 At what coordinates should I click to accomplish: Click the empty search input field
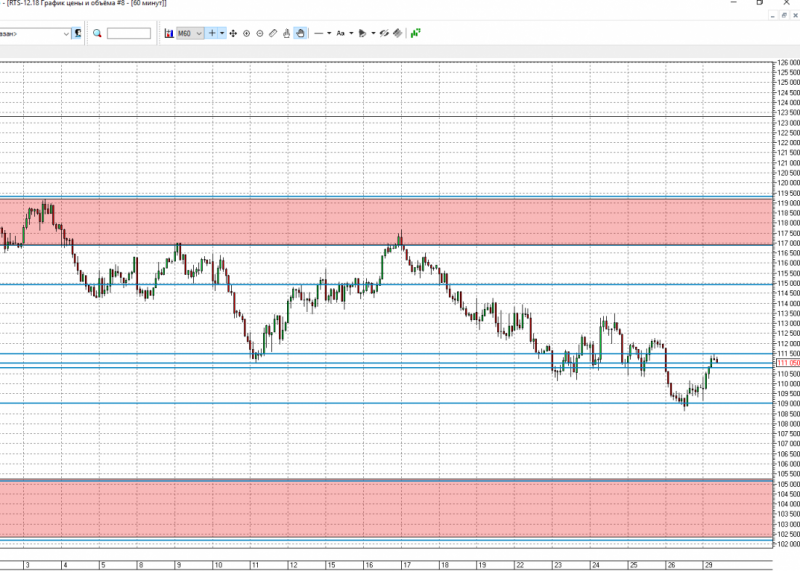pyautogui.click(x=129, y=34)
